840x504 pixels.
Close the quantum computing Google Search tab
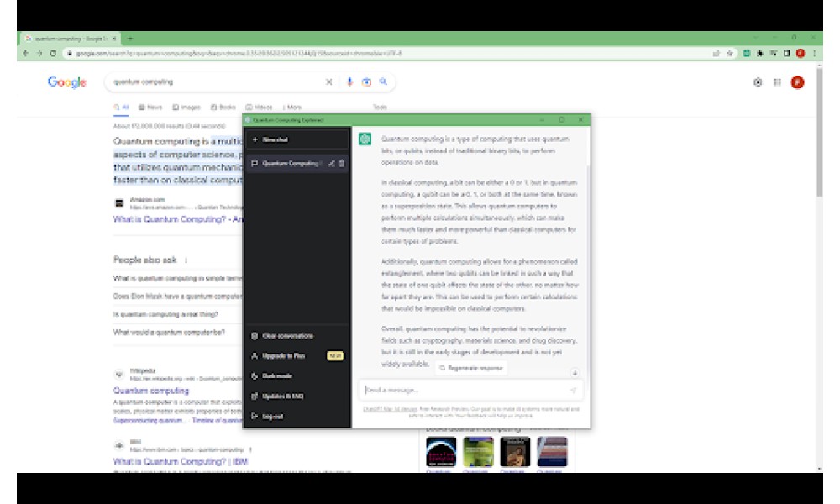114,39
